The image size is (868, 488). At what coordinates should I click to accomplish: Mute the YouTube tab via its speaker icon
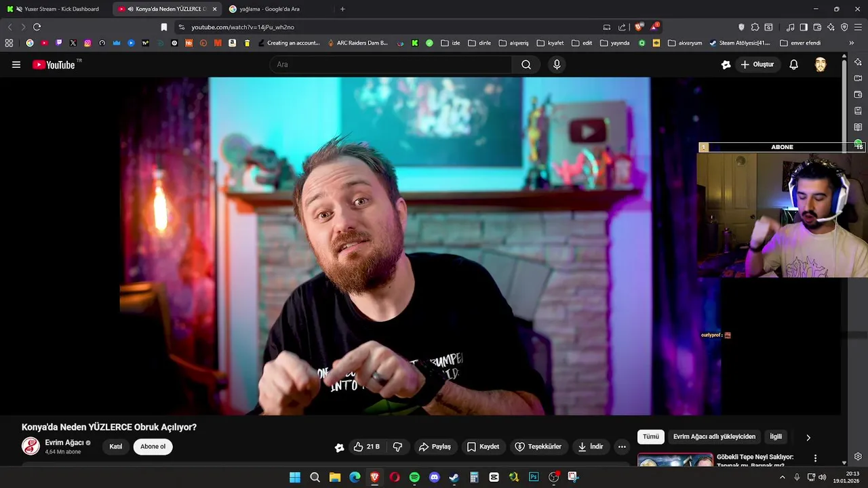coord(130,9)
